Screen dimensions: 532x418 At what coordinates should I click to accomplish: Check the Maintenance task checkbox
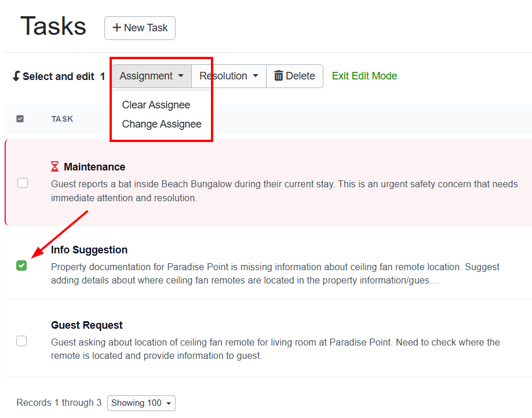pyautogui.click(x=21, y=183)
